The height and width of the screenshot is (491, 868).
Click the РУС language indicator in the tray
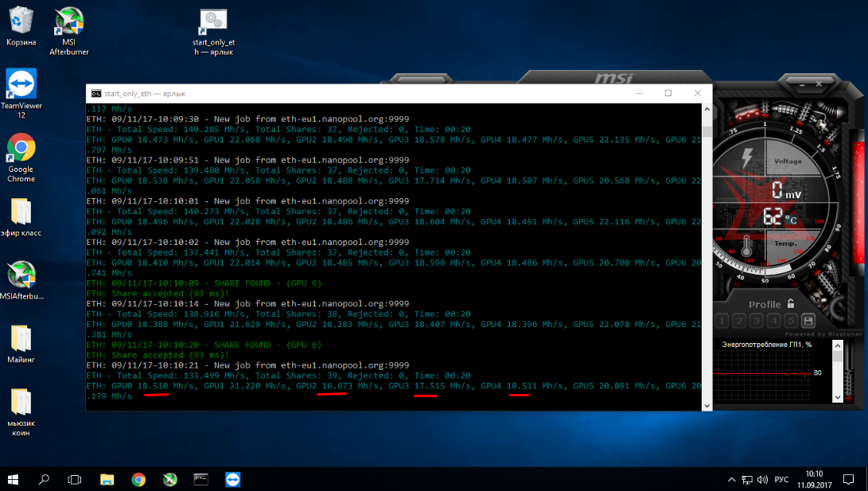pos(781,479)
